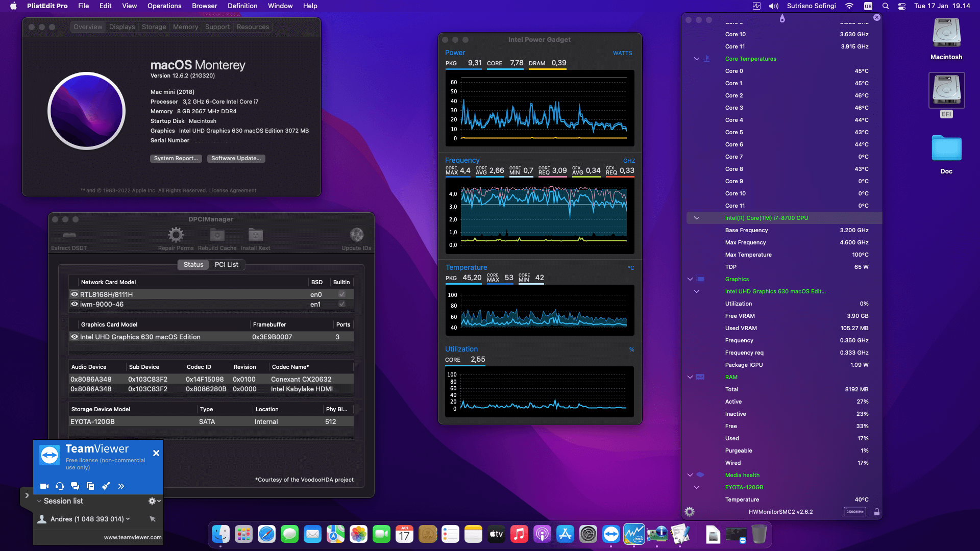Click the lock icon in HWMonitorSMC2 footer
980x551 pixels.
click(876, 512)
